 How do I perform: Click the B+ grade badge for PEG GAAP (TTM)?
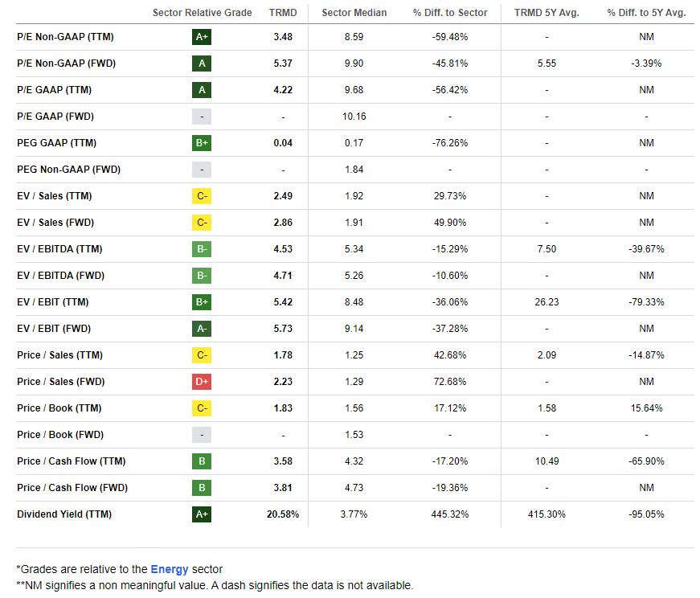click(202, 143)
